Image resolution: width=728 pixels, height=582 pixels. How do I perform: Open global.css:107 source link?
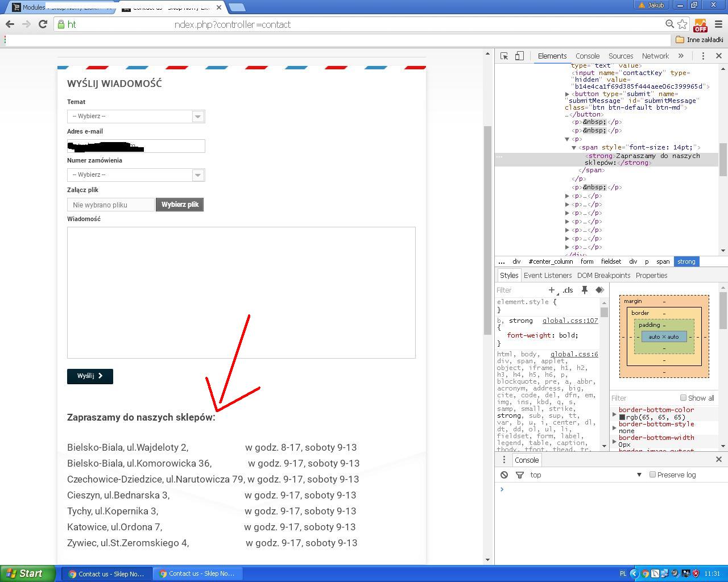570,321
